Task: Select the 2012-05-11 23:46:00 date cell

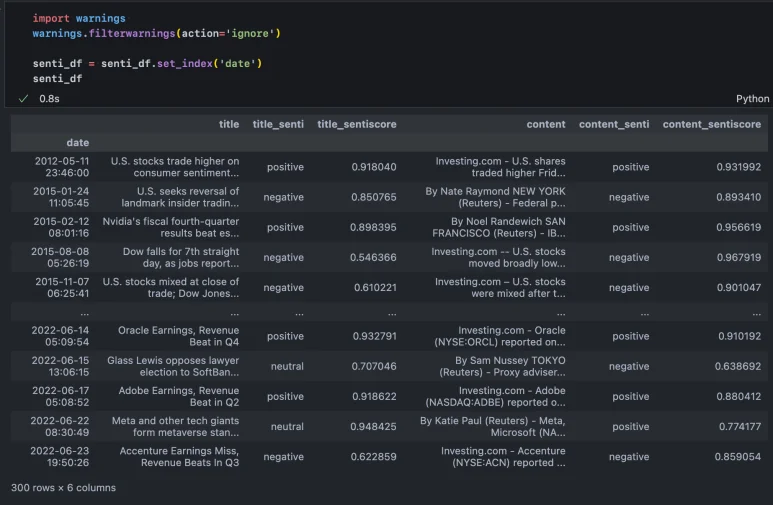Action: 61,167
